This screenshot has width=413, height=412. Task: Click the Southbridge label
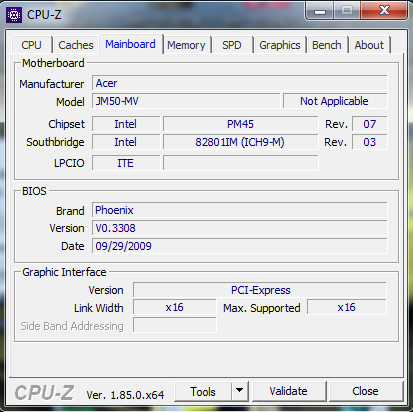tap(55, 142)
